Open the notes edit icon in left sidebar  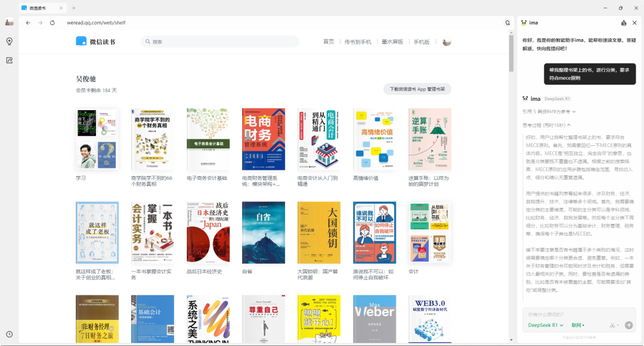(10, 60)
